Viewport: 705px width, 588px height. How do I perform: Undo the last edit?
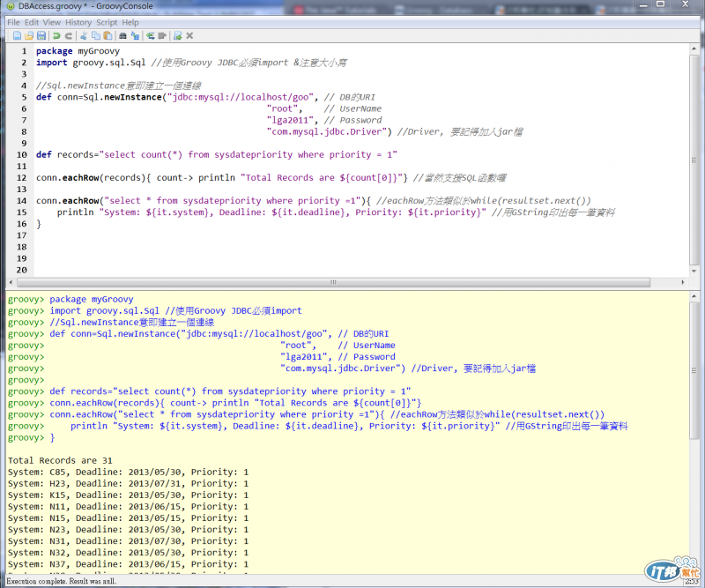coord(56,35)
